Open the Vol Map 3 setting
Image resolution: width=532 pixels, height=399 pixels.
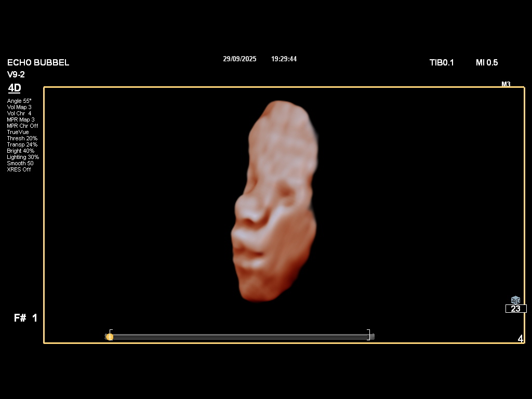tap(19, 107)
